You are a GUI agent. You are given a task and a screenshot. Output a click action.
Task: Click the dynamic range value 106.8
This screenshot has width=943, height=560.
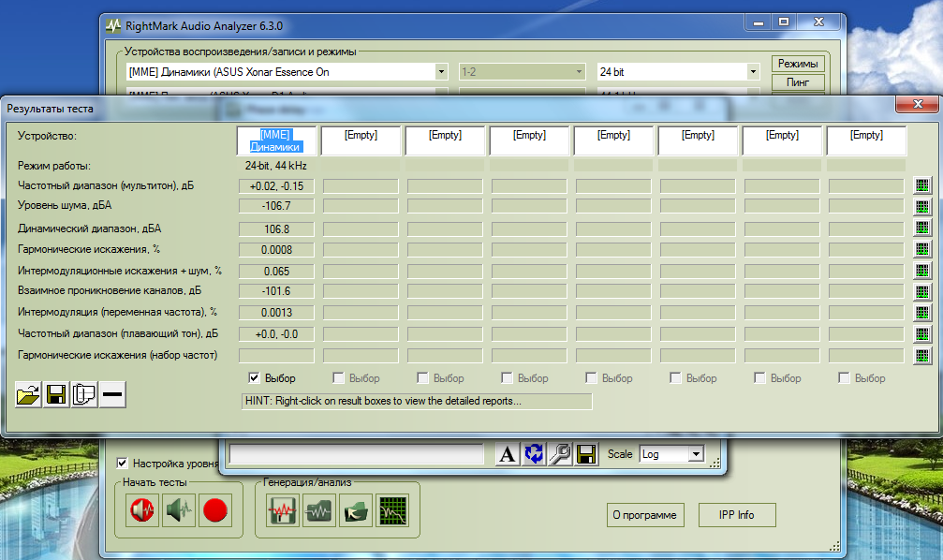click(276, 229)
